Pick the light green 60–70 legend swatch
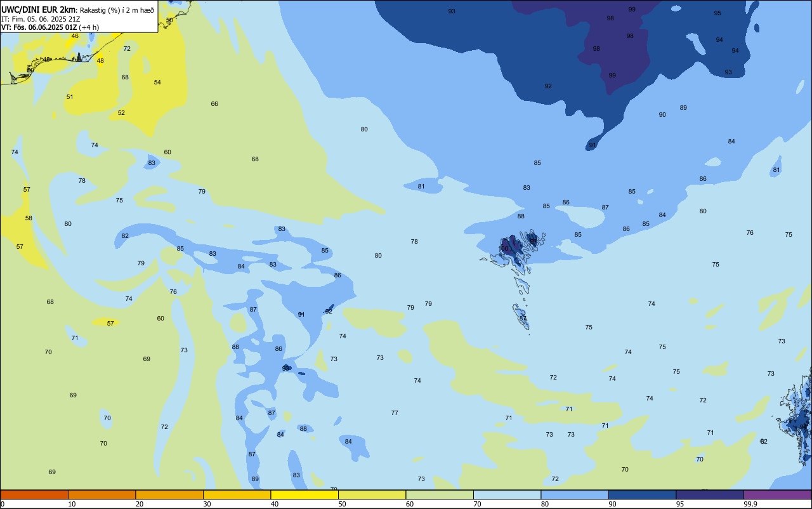The height and width of the screenshot is (509, 812). tap(440, 494)
